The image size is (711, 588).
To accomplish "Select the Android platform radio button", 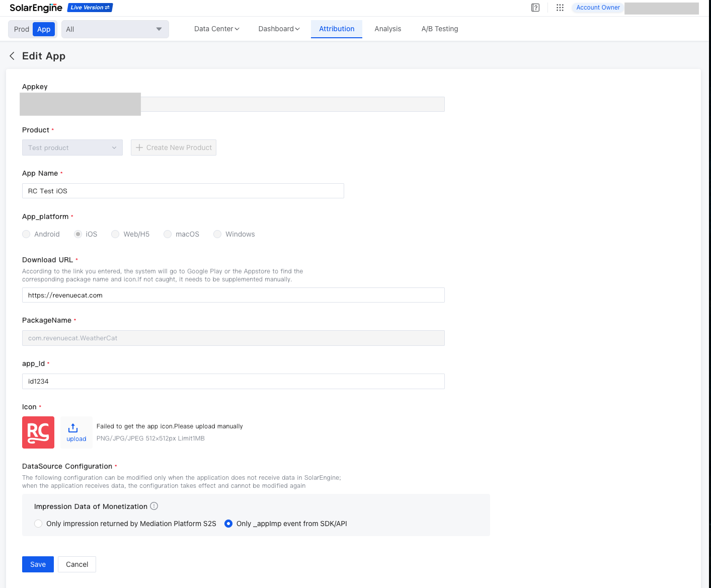I will 27,234.
